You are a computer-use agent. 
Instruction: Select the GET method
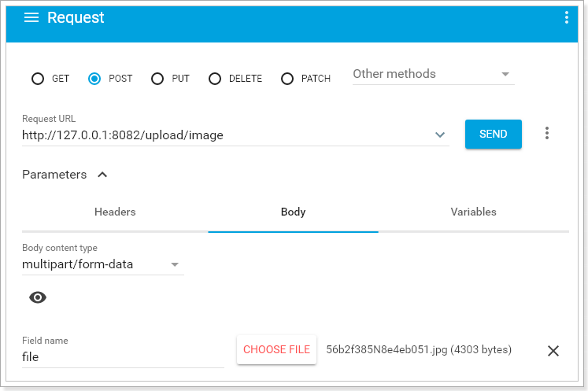pyautogui.click(x=38, y=79)
